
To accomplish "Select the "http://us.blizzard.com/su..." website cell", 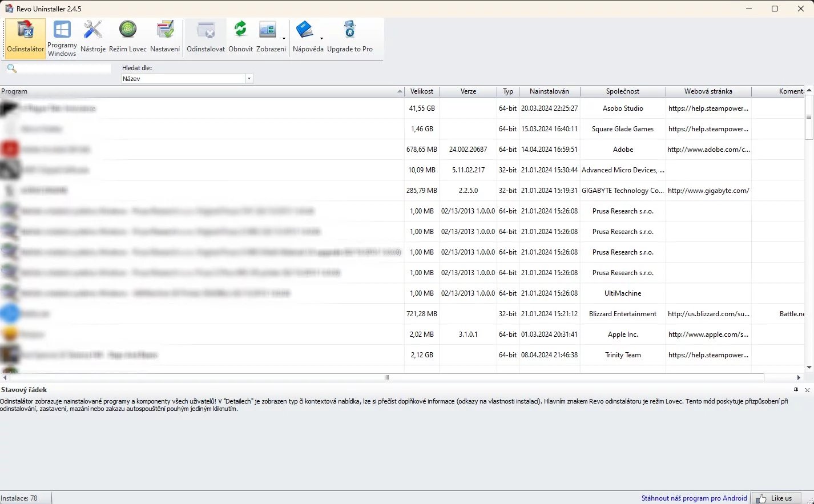I will [708, 314].
